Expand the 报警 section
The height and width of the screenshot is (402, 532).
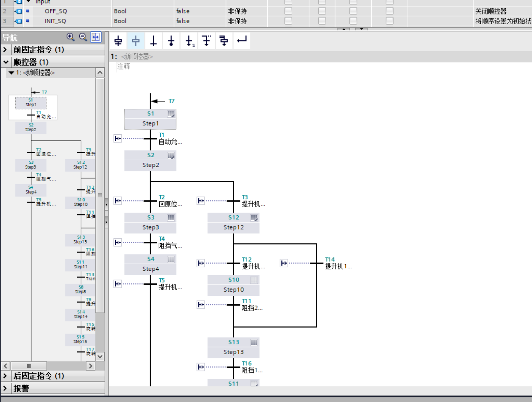coord(5,388)
